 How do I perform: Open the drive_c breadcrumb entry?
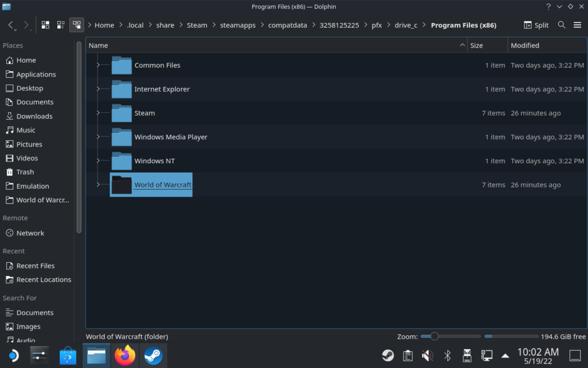[406, 25]
